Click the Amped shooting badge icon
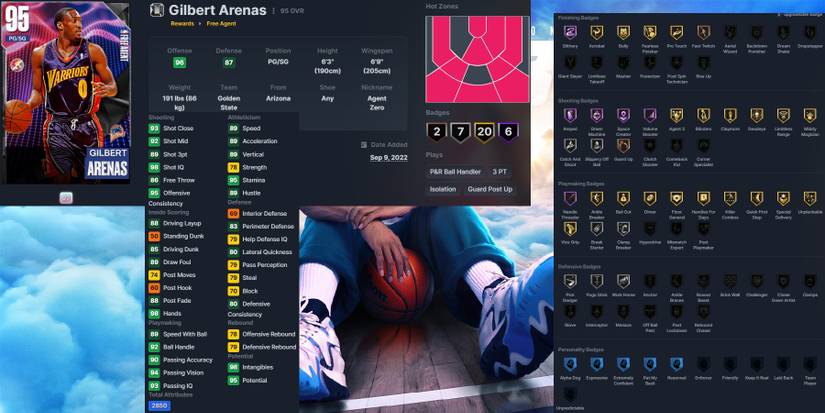 click(x=570, y=116)
